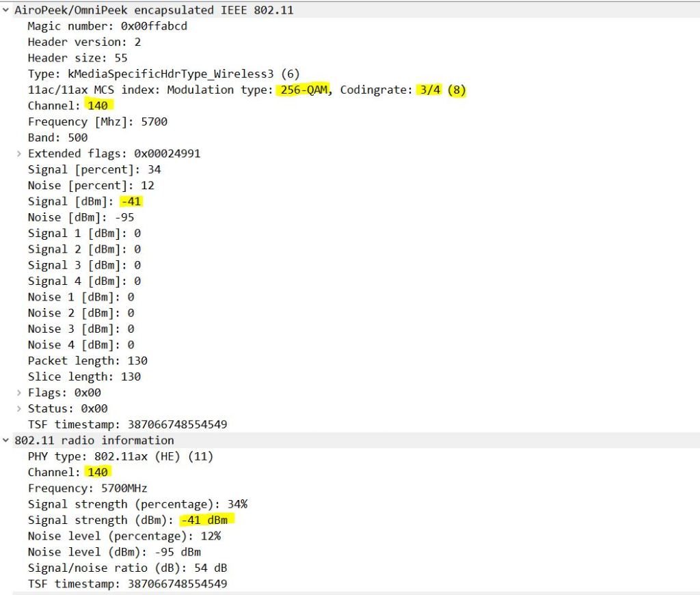Select the Signal [dBm]: -41 row
Image resolution: width=700 pixels, height=595 pixels.
point(85,202)
